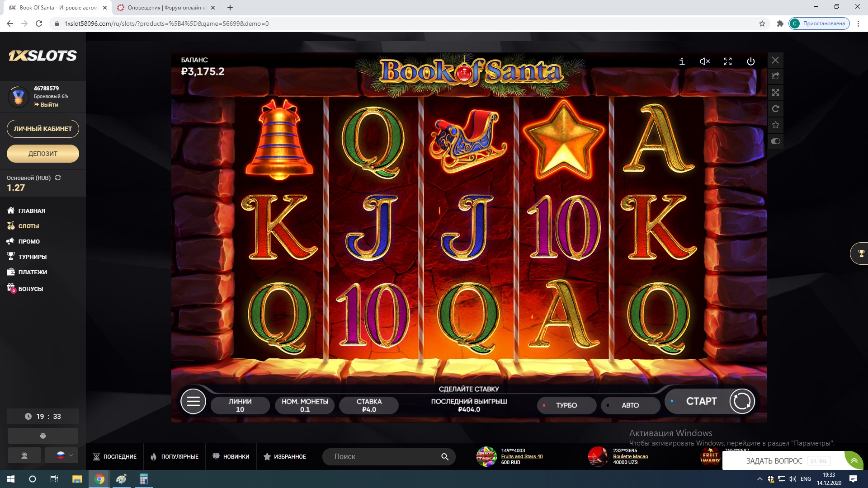
Task: Toggle ТУРБО mode
Action: tap(566, 405)
